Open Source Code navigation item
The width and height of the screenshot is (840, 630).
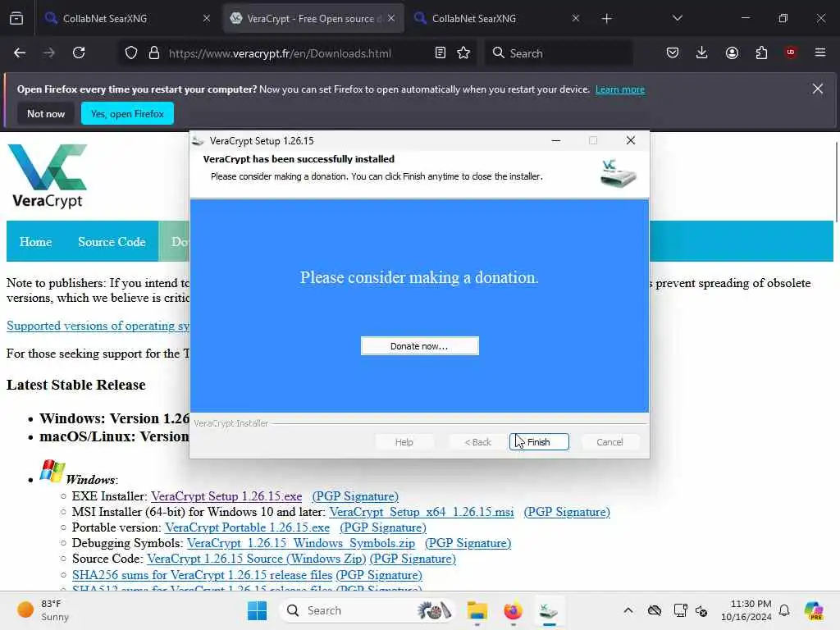click(x=112, y=242)
